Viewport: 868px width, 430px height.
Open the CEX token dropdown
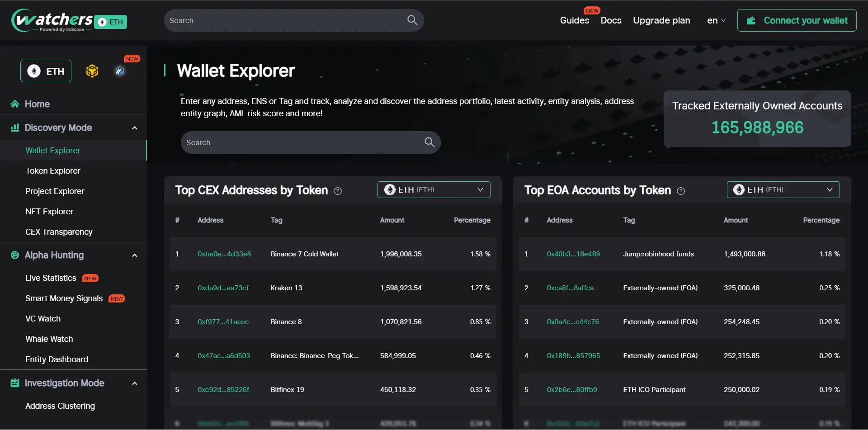coord(434,189)
